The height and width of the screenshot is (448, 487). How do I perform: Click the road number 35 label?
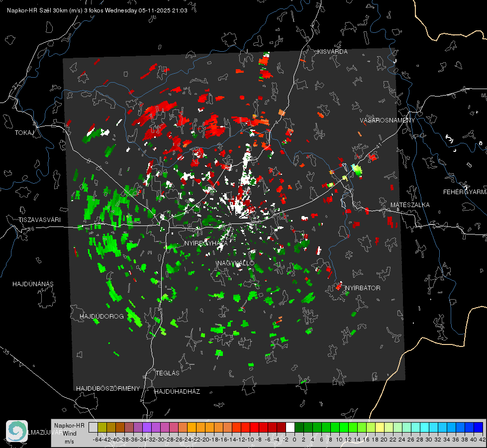pyautogui.click(x=6, y=352)
